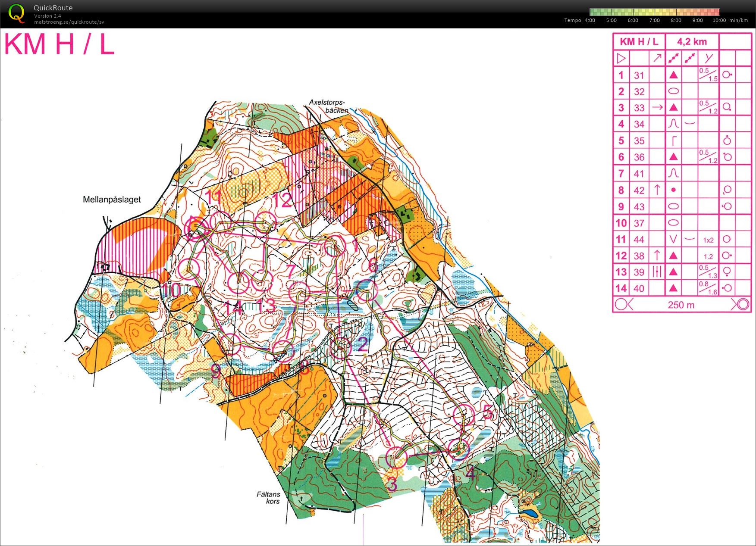The image size is (756, 546).
Task: Click the position circle symbol in row 5
Action: click(727, 140)
